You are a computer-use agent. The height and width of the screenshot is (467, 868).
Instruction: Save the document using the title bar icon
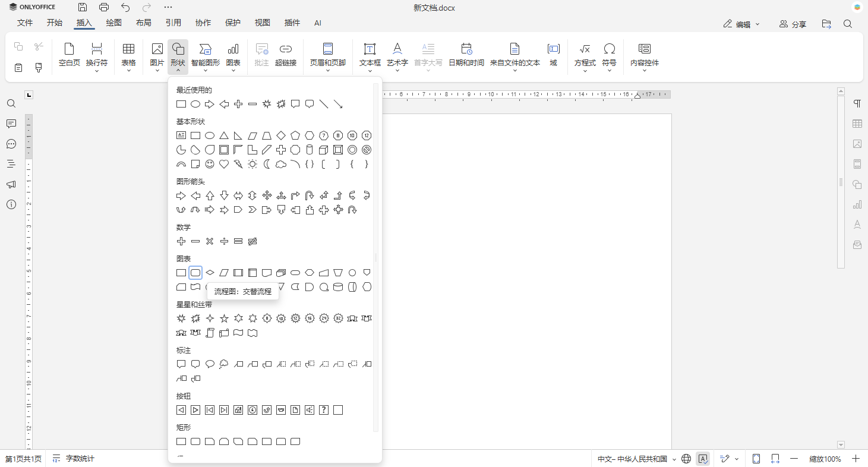pyautogui.click(x=83, y=7)
